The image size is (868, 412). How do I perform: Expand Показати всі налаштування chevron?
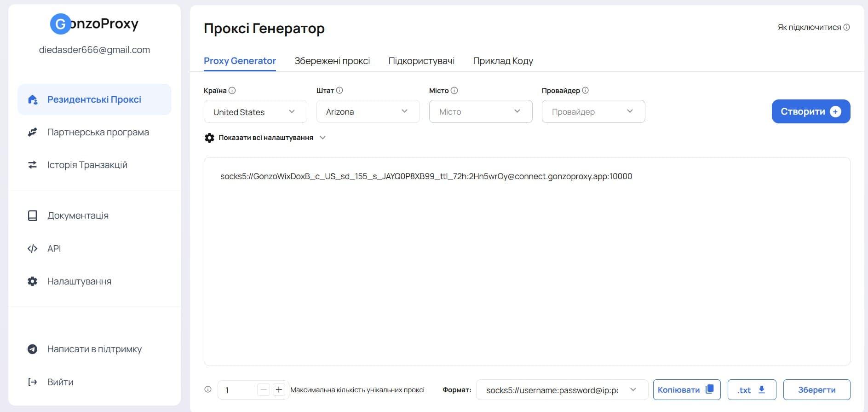pyautogui.click(x=323, y=138)
